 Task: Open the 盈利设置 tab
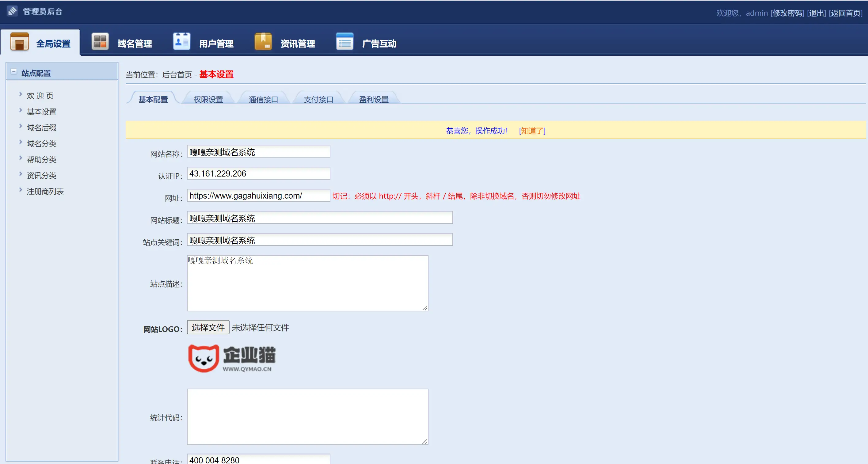(373, 99)
